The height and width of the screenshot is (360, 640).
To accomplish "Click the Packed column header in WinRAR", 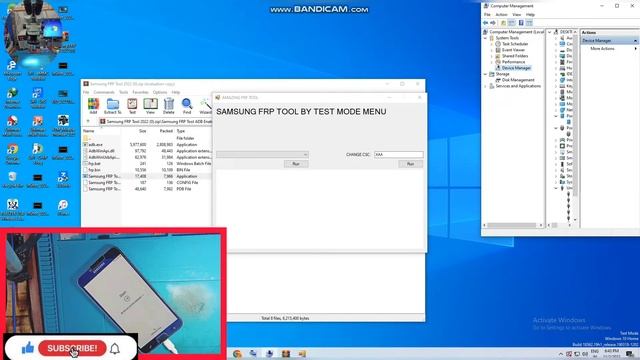I will point(166,131).
